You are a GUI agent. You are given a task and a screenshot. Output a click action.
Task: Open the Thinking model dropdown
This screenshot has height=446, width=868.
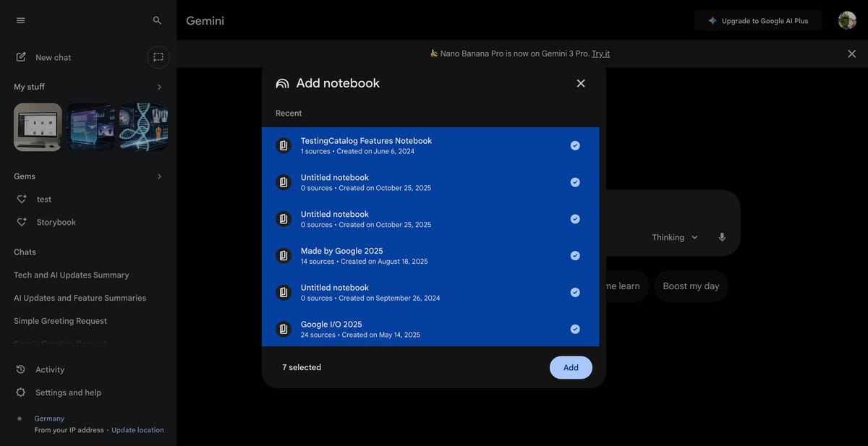click(674, 237)
